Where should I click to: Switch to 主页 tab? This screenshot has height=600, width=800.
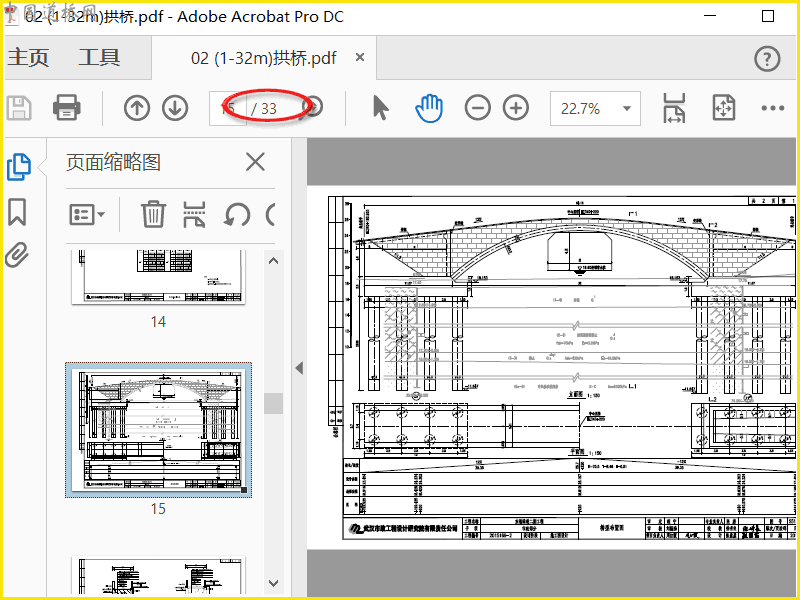click(x=29, y=58)
